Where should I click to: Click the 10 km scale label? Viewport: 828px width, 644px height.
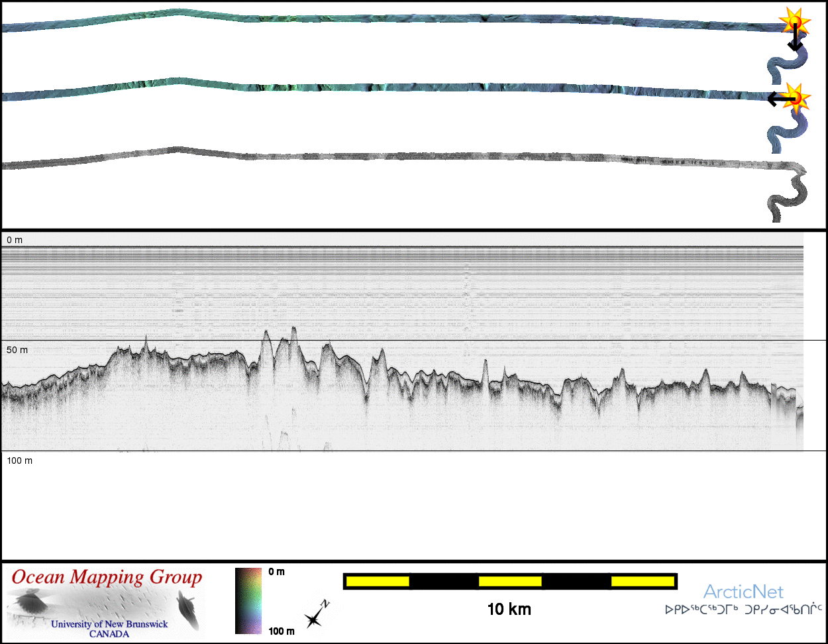click(509, 609)
